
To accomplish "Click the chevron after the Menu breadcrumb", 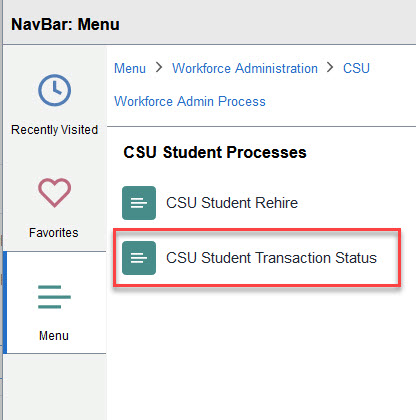I will coord(159,67).
